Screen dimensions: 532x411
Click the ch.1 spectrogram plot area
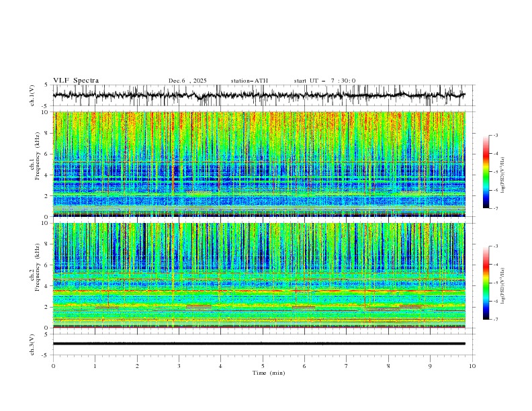click(259, 164)
